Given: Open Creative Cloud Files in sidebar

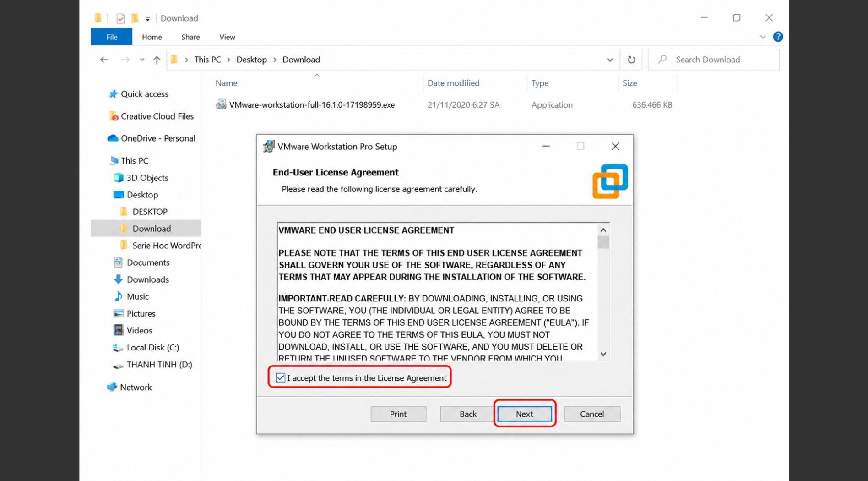Looking at the screenshot, I should click(157, 116).
